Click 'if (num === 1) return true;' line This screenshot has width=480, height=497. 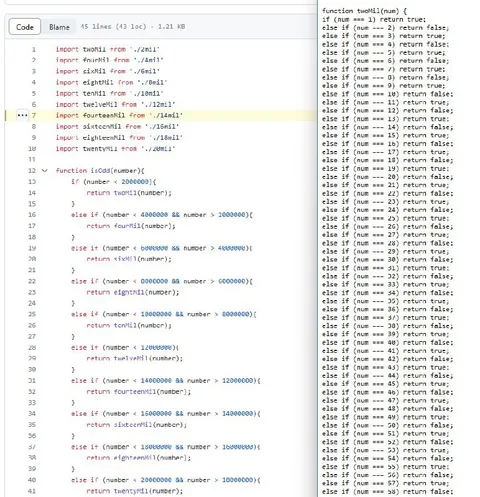coord(374,19)
